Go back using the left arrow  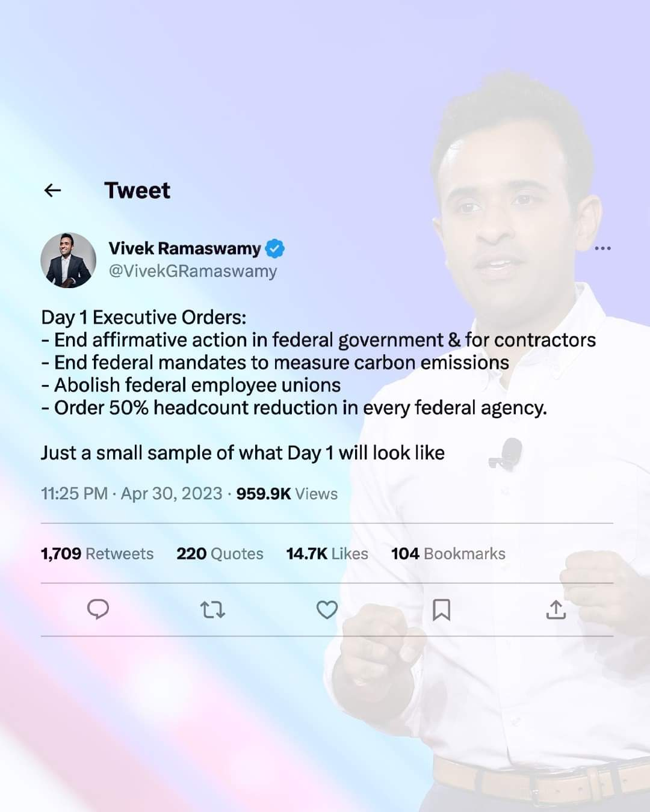point(53,191)
